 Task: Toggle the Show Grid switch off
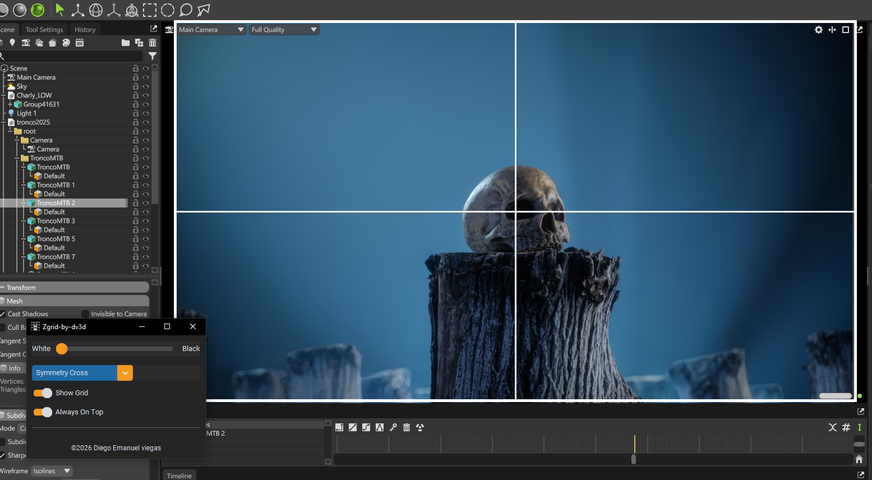(x=43, y=393)
